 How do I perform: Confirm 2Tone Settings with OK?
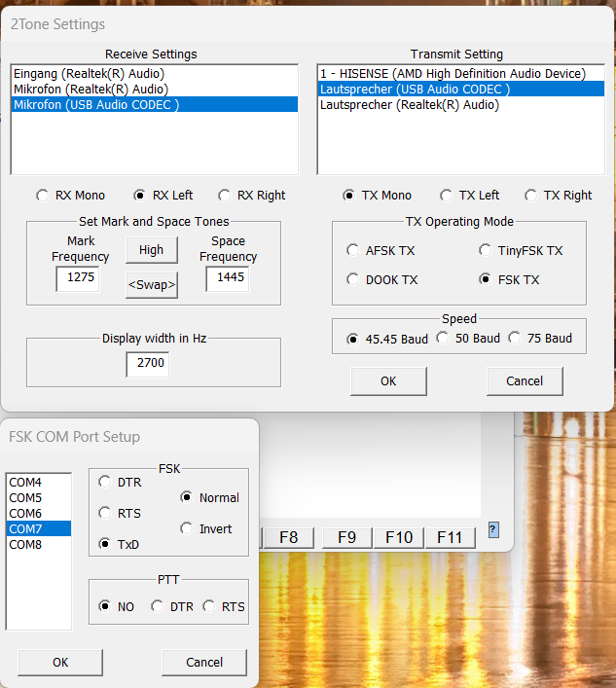388,381
